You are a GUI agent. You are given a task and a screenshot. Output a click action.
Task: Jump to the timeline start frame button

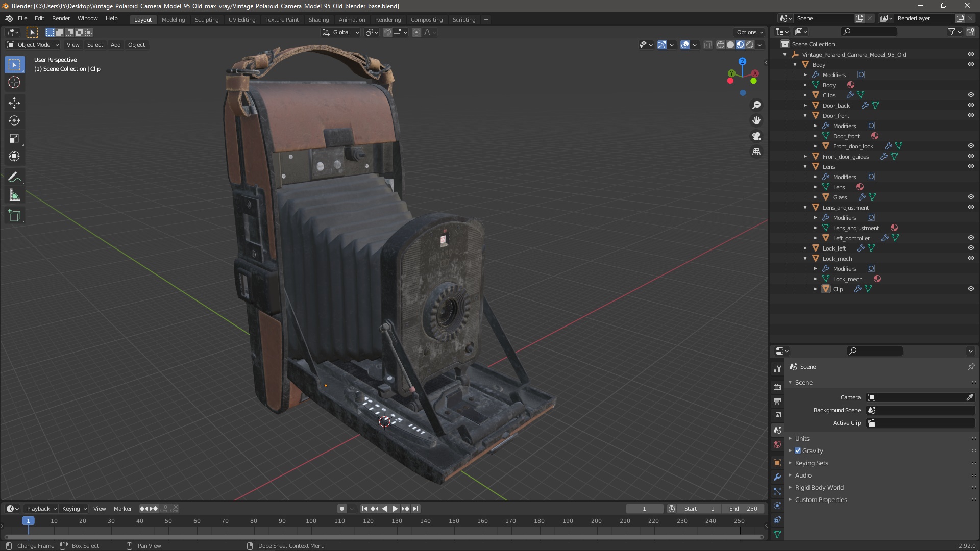[364, 509]
